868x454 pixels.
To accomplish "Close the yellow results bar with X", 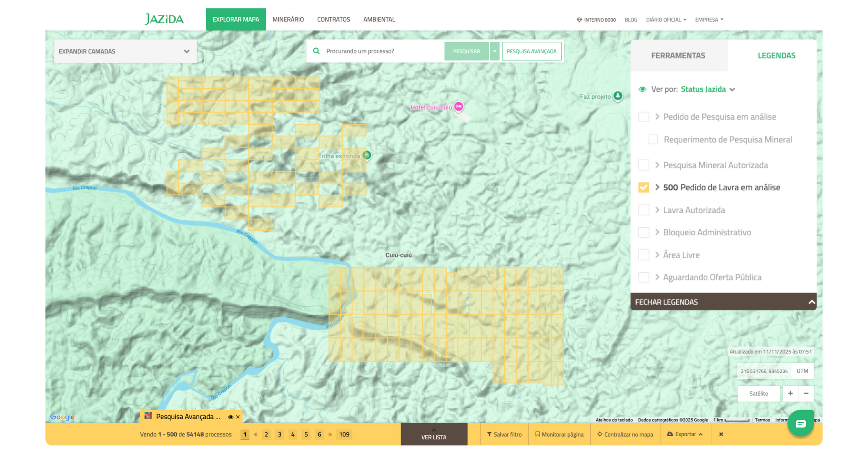I will click(x=721, y=434).
